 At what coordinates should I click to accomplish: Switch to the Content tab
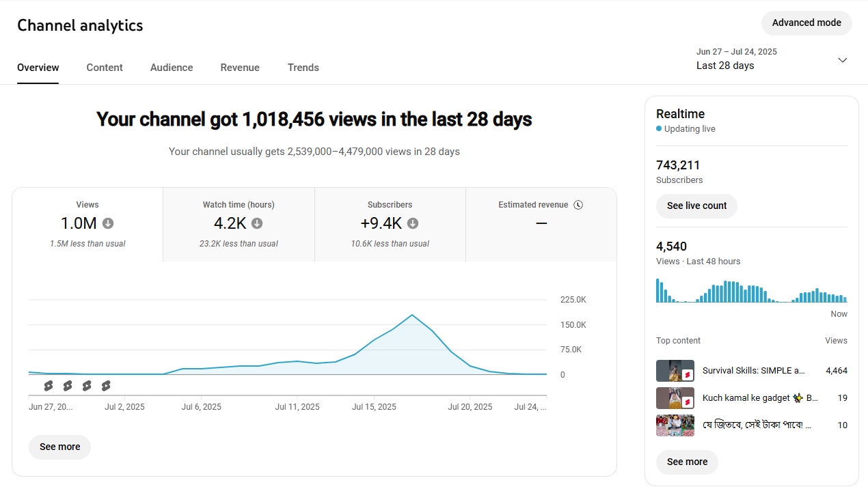(105, 68)
